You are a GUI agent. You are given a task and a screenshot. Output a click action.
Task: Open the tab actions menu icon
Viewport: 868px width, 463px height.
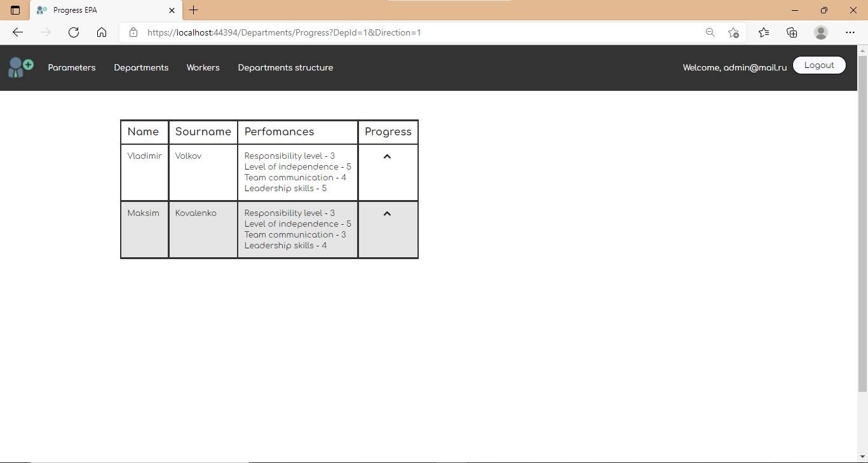tap(15, 10)
